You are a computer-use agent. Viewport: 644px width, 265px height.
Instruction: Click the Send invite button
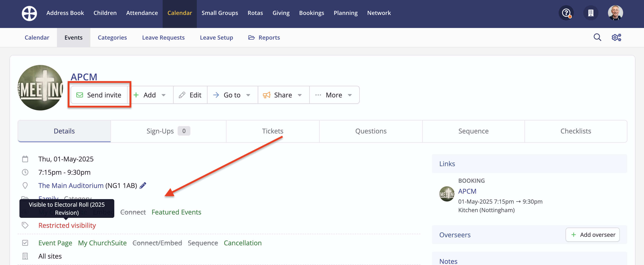pos(99,95)
